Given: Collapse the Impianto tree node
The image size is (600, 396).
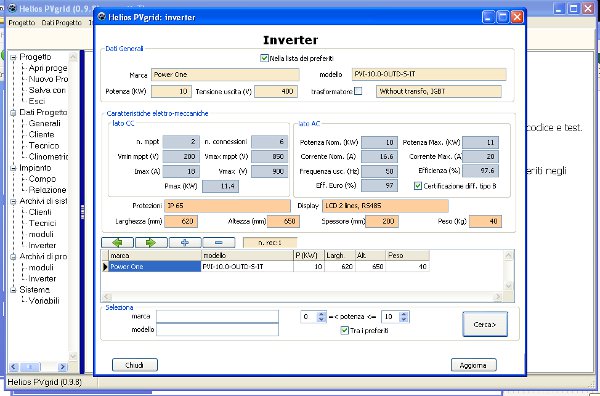Looking at the screenshot, I should click(14, 168).
